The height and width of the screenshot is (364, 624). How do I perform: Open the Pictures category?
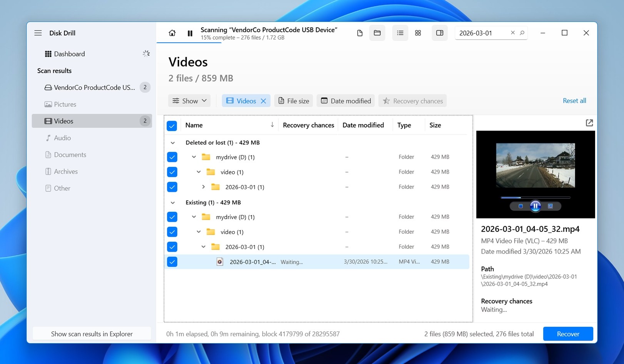coord(92,104)
